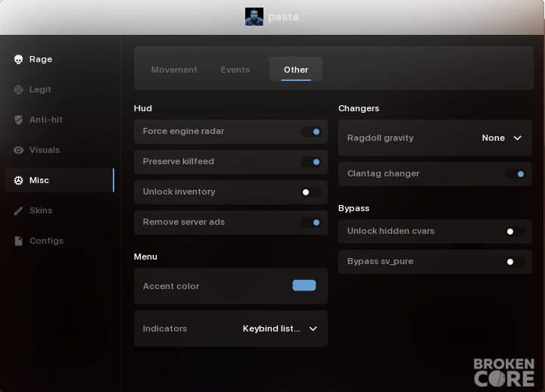545x392 pixels.
Task: Click the eye icon for Visuals
Action: (18, 150)
